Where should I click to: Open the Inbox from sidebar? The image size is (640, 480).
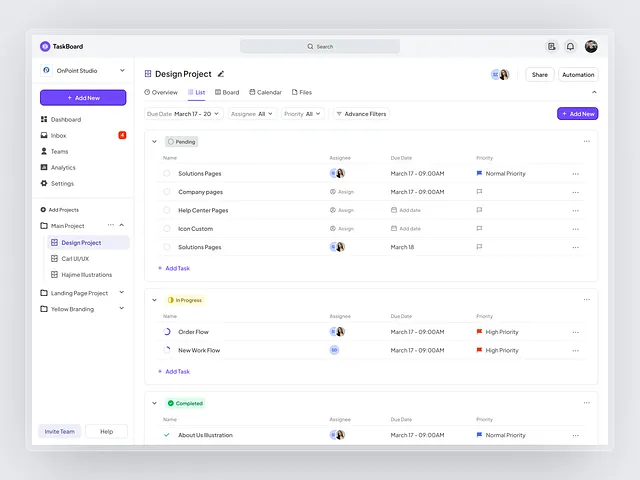(x=58, y=135)
